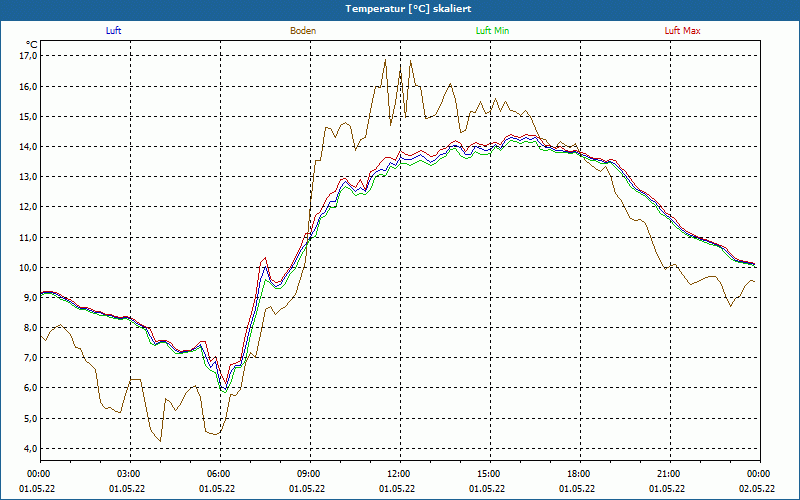Image resolution: width=800 pixels, height=500 pixels.
Task: Select the blue 'Luft' legend label
Action: (x=113, y=31)
